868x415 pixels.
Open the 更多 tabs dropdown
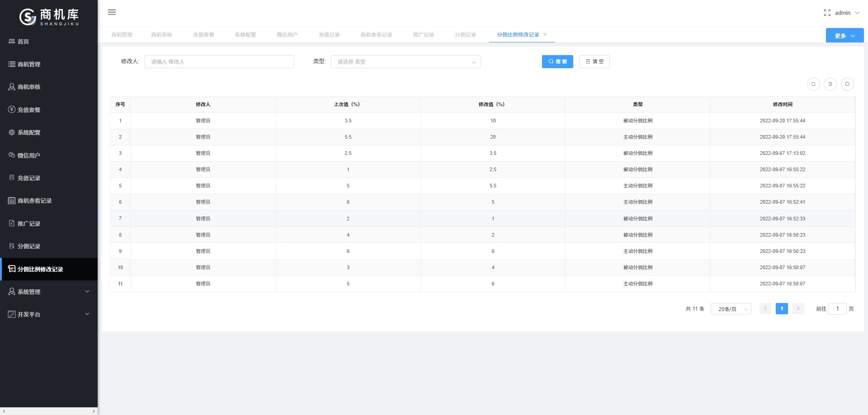[x=844, y=36]
